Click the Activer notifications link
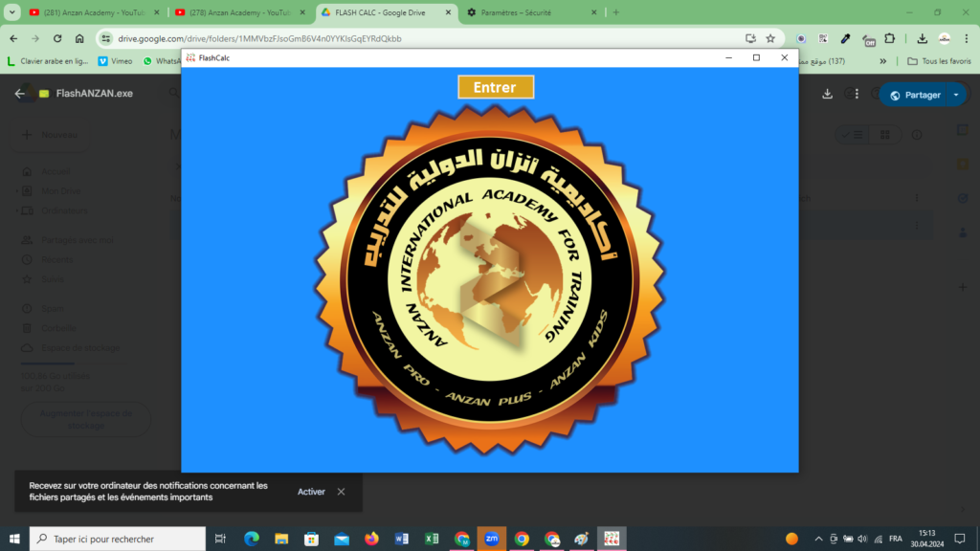Screen dimensions: 980x551 (x=311, y=492)
